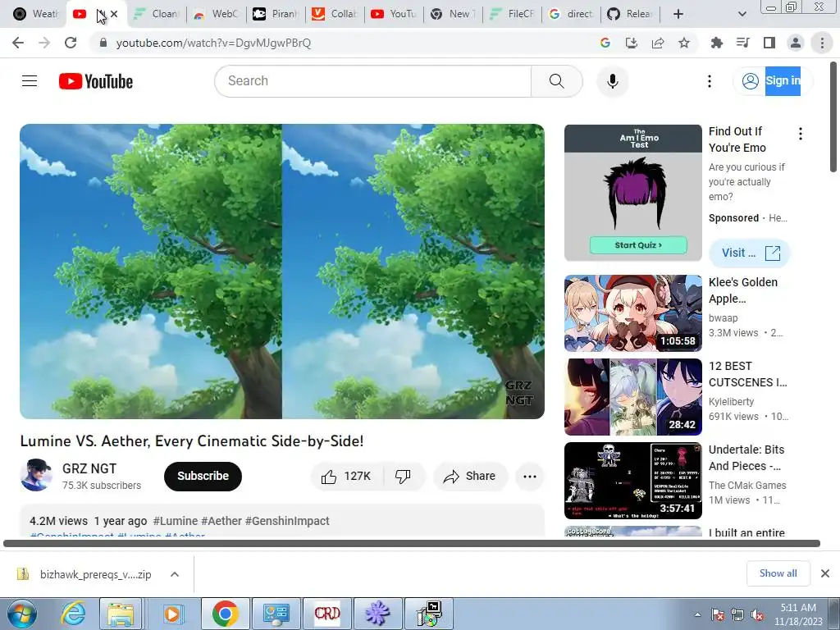Open a new tab with the plus button
The image size is (840, 630).
(x=678, y=14)
